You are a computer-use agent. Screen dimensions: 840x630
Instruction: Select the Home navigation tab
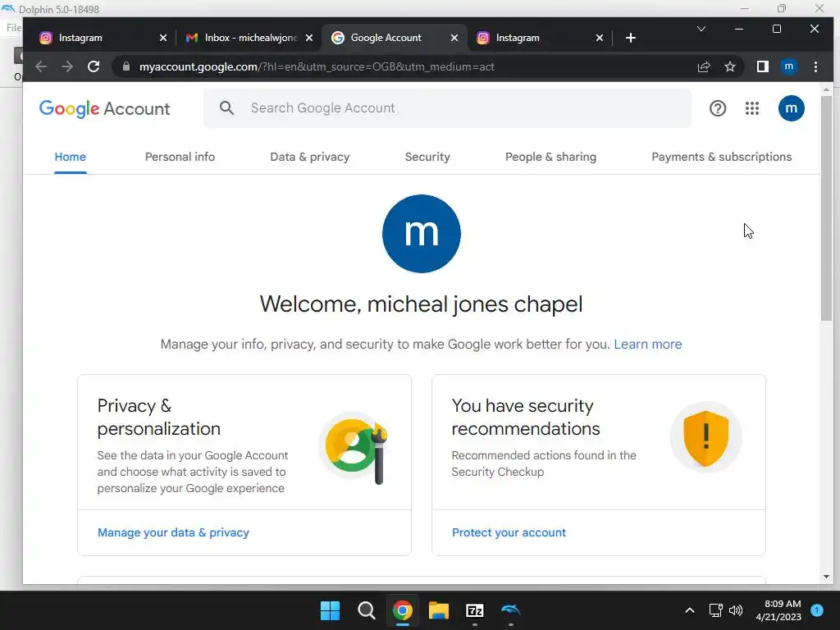[x=71, y=157]
